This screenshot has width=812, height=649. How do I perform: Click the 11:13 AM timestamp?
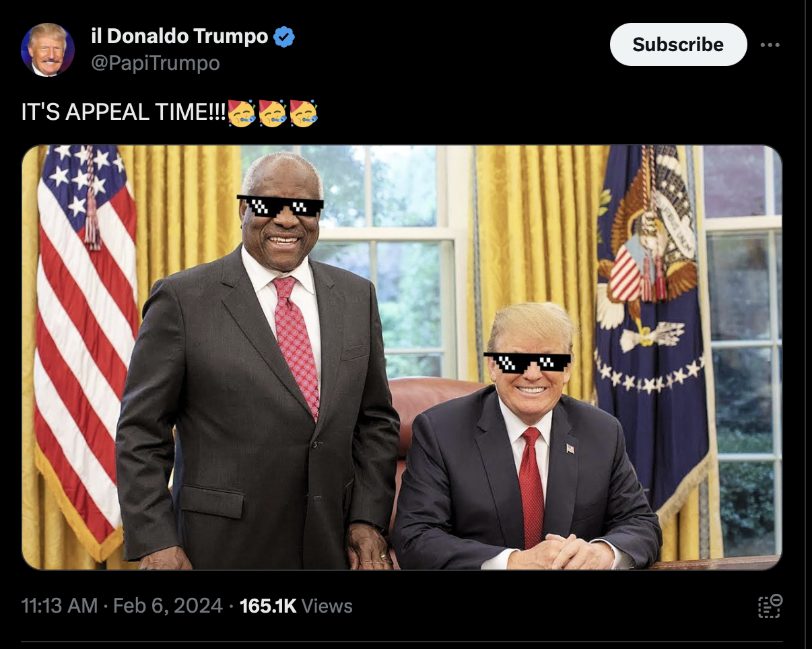click(59, 606)
